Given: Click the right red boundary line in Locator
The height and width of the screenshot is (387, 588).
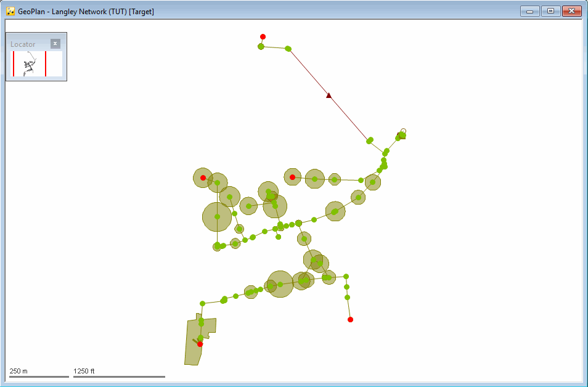Looking at the screenshot, I should click(x=46, y=63).
